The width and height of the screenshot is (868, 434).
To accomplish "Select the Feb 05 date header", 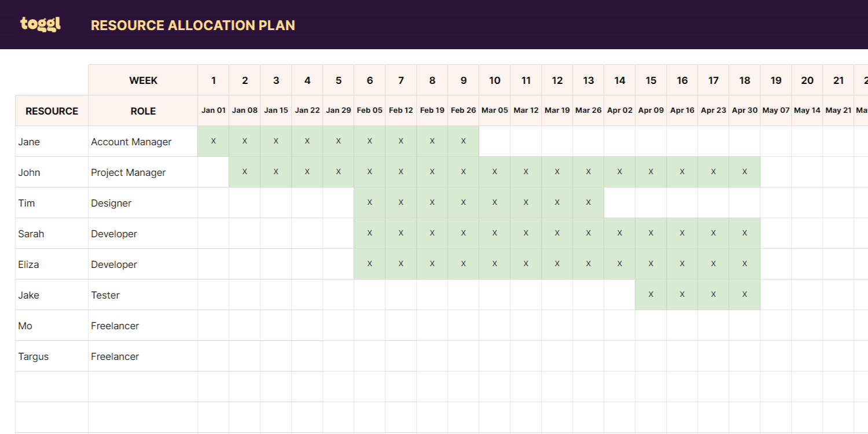I will pos(370,111).
